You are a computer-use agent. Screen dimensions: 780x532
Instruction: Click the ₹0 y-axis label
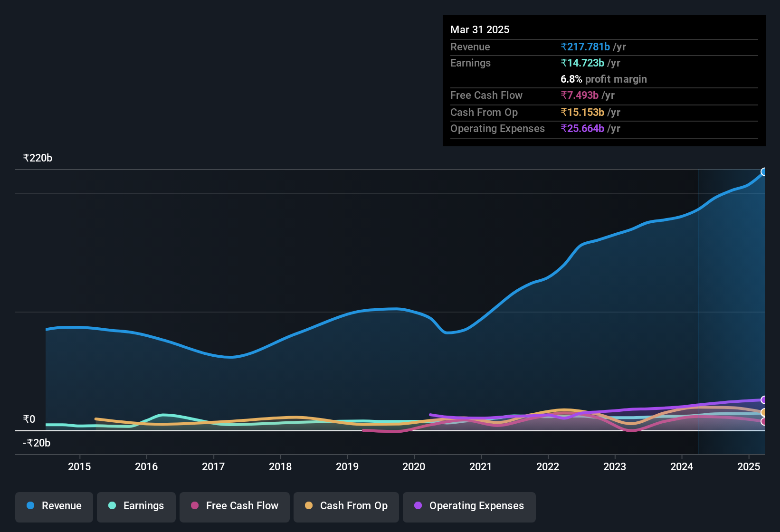29,419
